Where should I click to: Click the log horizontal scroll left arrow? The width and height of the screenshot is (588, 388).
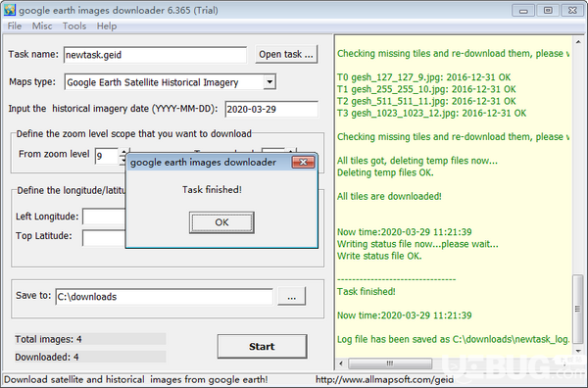click(341, 364)
